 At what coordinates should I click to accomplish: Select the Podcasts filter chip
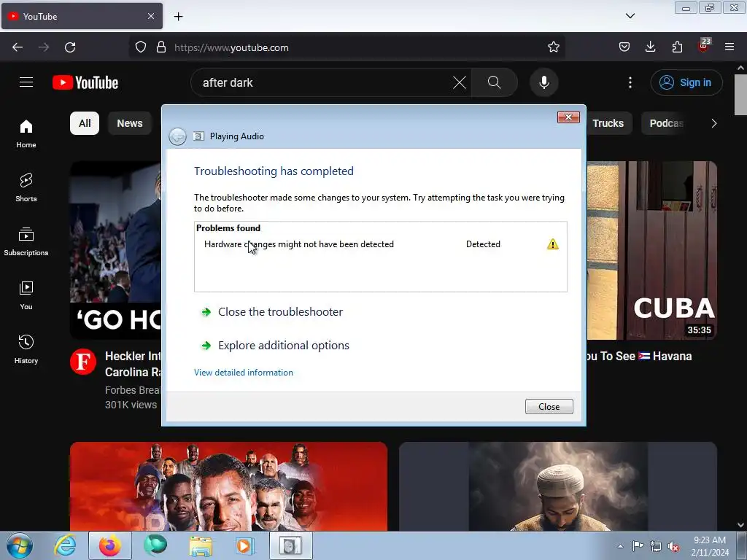(x=666, y=123)
